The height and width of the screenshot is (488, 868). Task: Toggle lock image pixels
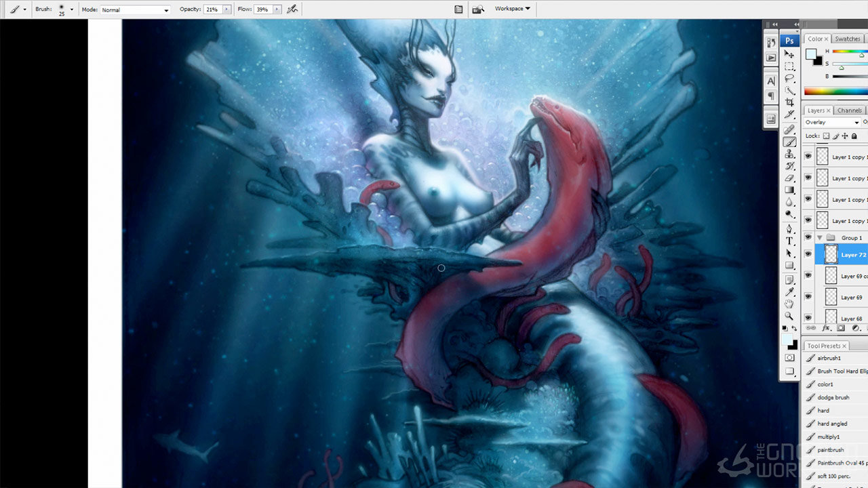pyautogui.click(x=835, y=136)
